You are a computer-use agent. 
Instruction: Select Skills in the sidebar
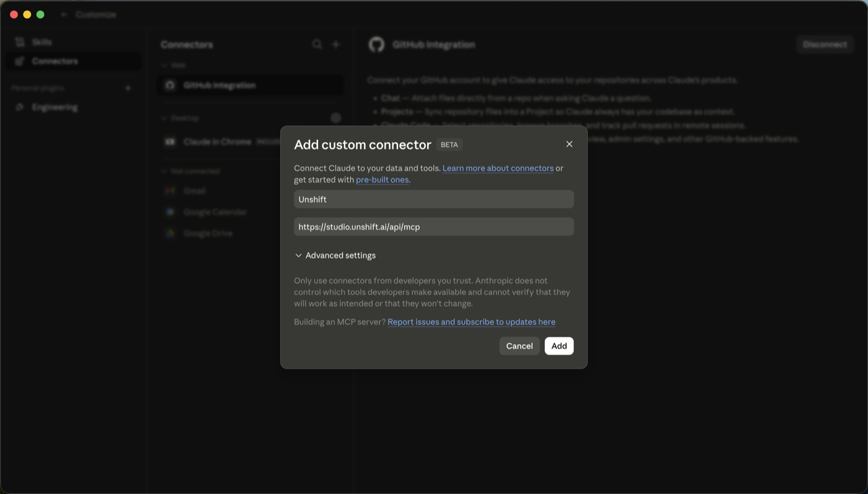click(x=73, y=42)
